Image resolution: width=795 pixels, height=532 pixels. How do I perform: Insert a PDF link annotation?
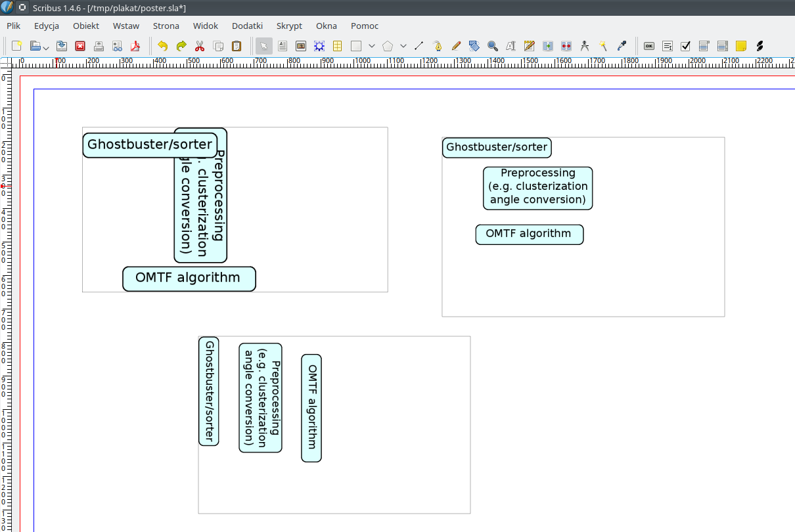click(x=760, y=46)
